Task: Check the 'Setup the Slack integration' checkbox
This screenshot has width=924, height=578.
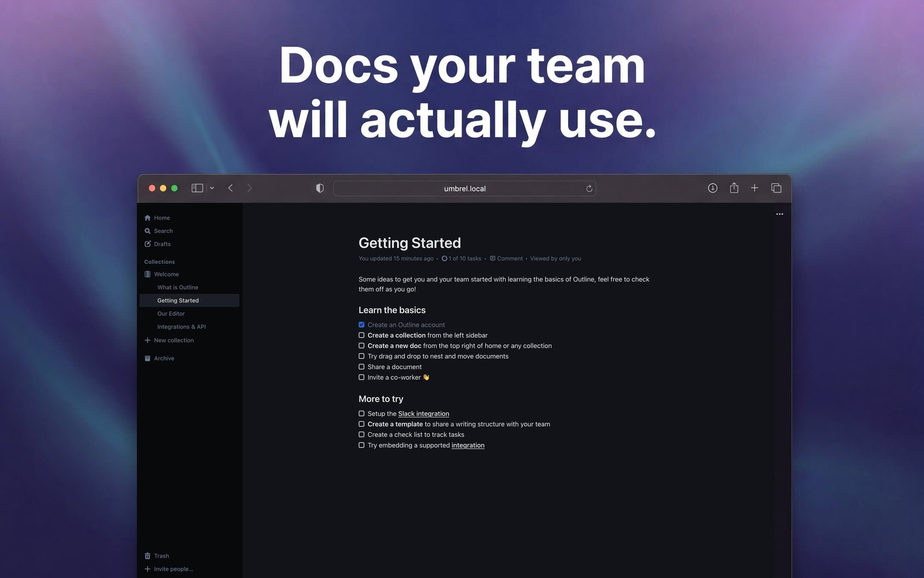Action: [x=361, y=413]
